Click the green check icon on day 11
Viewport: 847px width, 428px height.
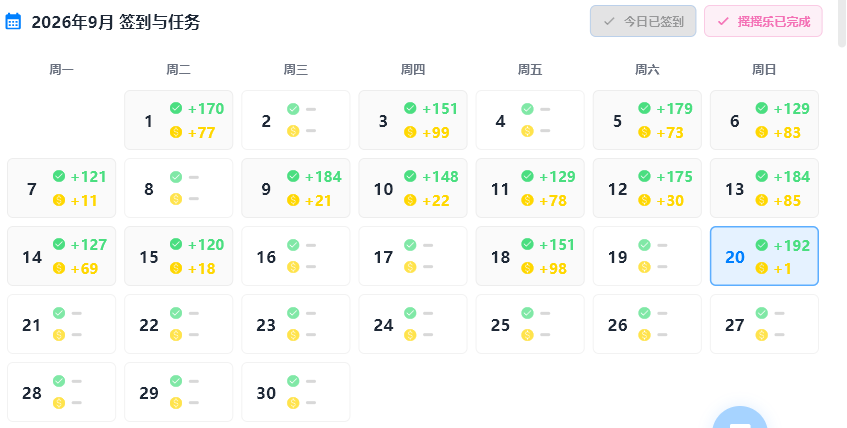(x=528, y=176)
